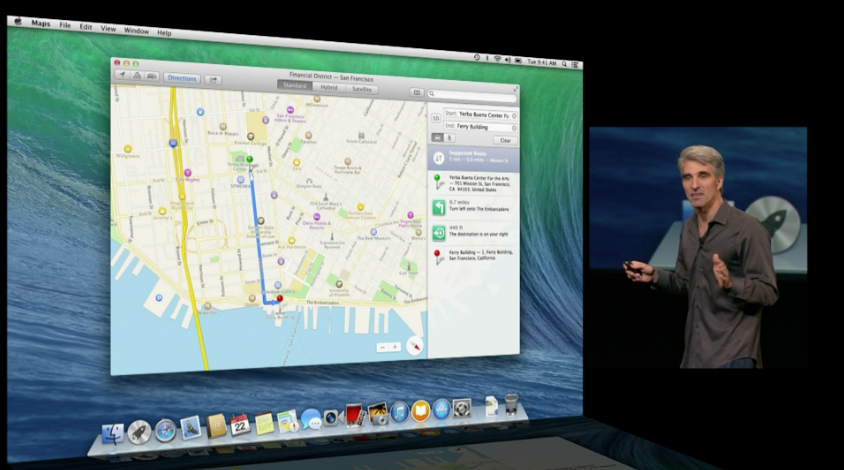844x470 pixels.
Task: Show current location with arrow icon
Action: [x=123, y=75]
